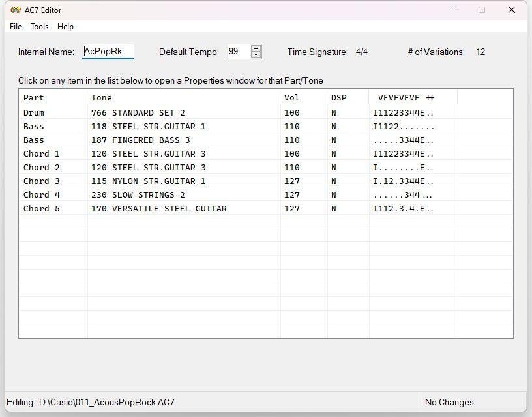
Task: Click the Default Tempo field showing 99
Action: pyautogui.click(x=239, y=52)
